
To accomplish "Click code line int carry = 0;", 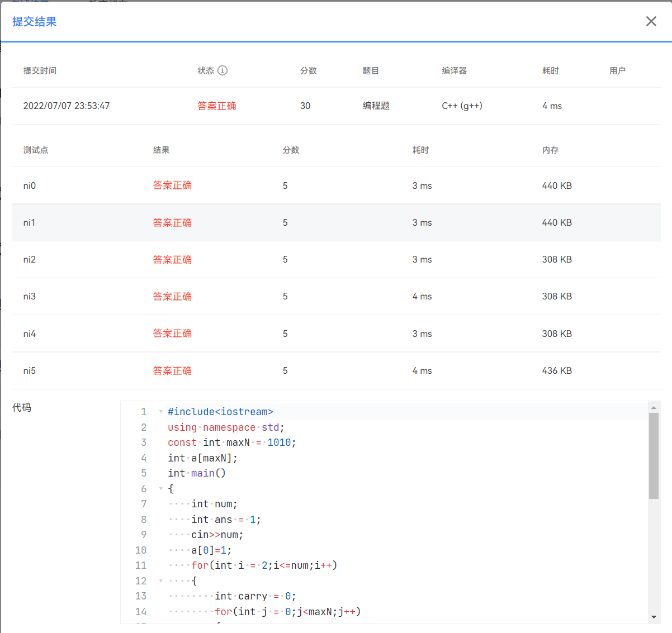I will (255, 596).
